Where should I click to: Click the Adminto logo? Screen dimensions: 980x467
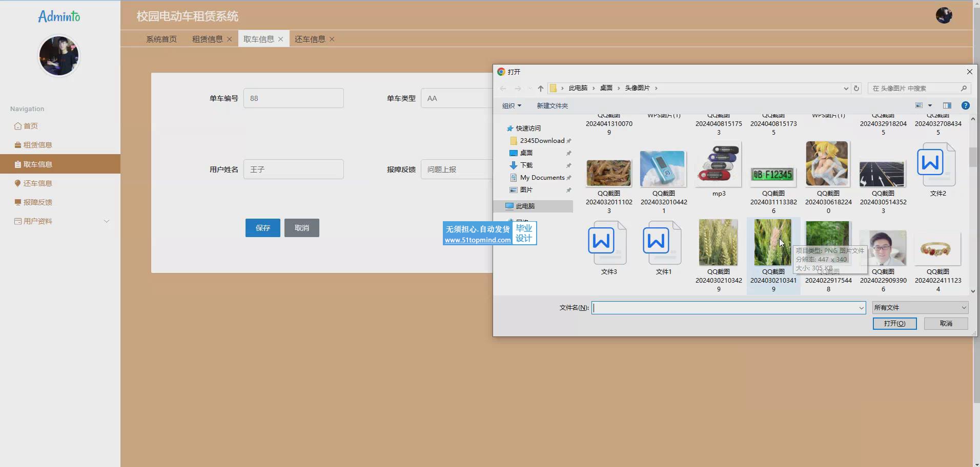(x=59, y=16)
